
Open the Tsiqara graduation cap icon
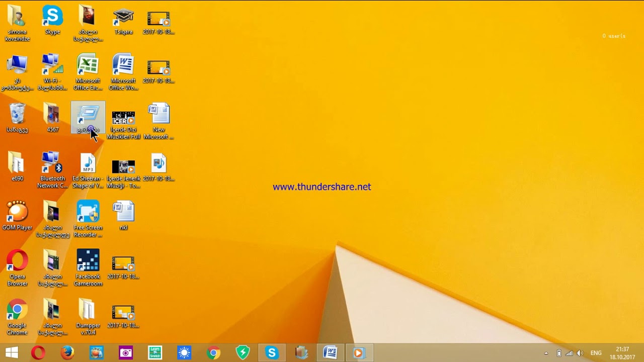click(123, 21)
